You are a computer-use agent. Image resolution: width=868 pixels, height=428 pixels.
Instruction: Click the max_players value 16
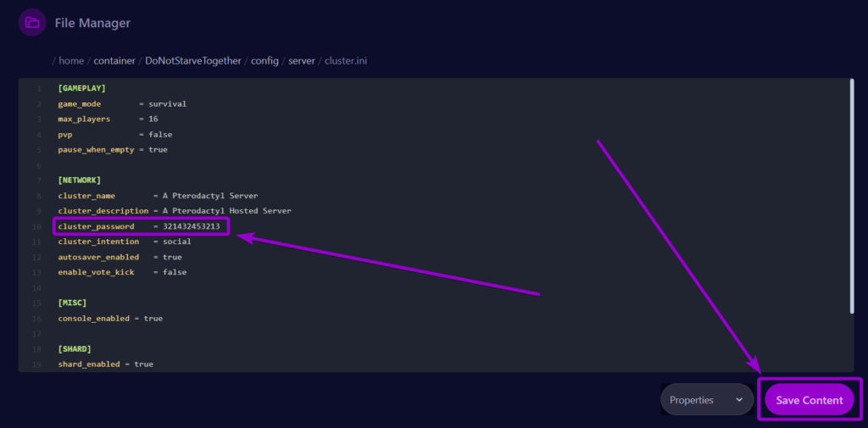coord(153,119)
